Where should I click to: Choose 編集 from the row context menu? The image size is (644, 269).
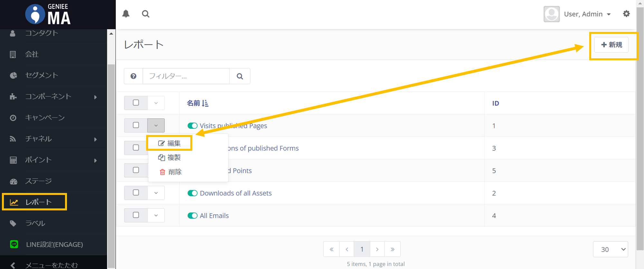170,143
